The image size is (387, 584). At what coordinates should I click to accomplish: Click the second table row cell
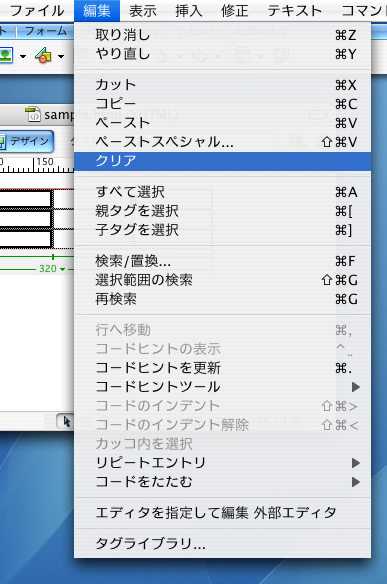[x=25, y=219]
